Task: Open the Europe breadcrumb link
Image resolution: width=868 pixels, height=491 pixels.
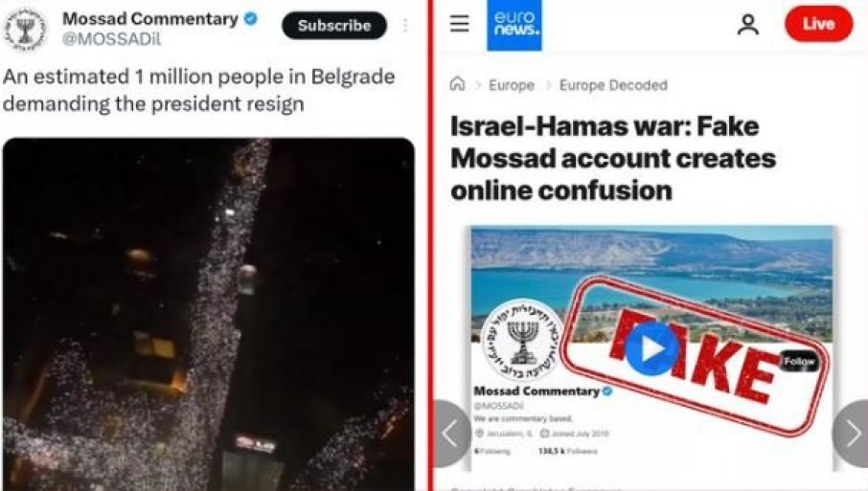Action: click(x=512, y=85)
